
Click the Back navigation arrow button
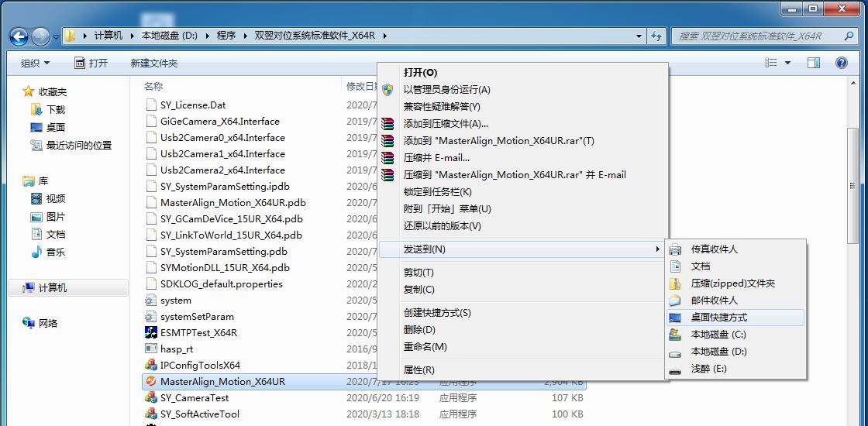[19, 36]
